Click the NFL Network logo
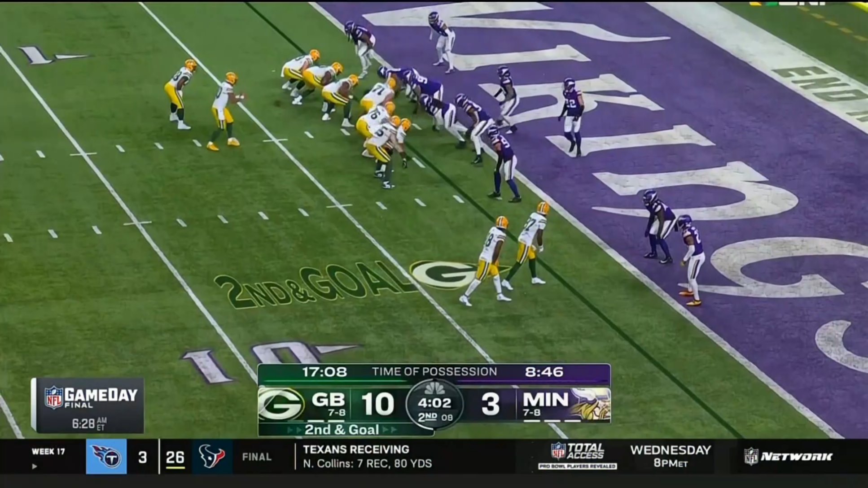 pos(788,457)
